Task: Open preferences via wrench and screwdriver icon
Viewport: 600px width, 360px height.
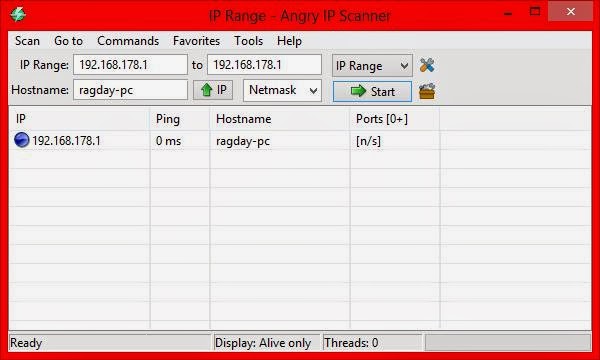Action: click(427, 65)
